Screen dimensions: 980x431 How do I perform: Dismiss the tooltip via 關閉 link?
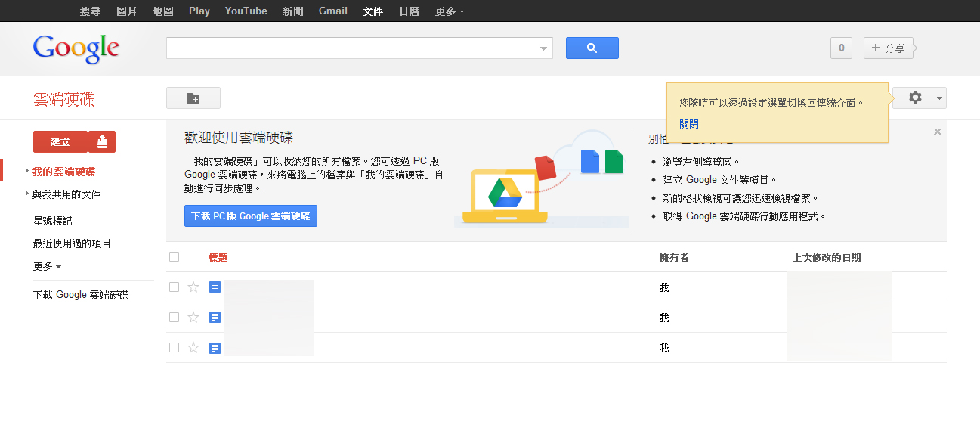(x=689, y=124)
